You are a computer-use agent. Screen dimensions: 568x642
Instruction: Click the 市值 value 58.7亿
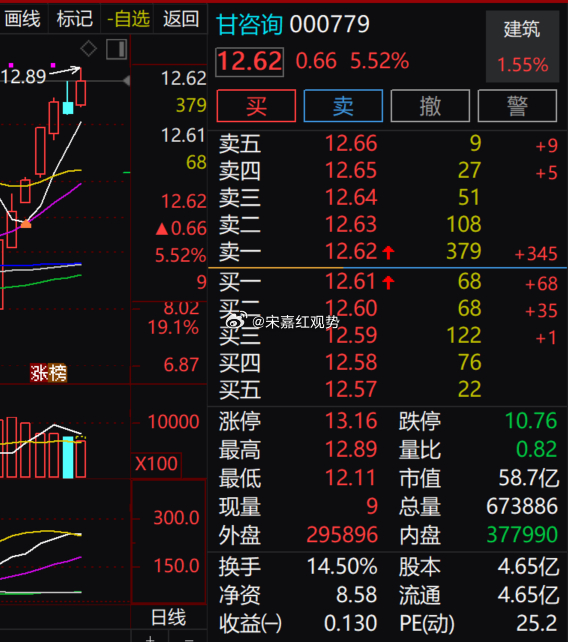click(x=529, y=478)
